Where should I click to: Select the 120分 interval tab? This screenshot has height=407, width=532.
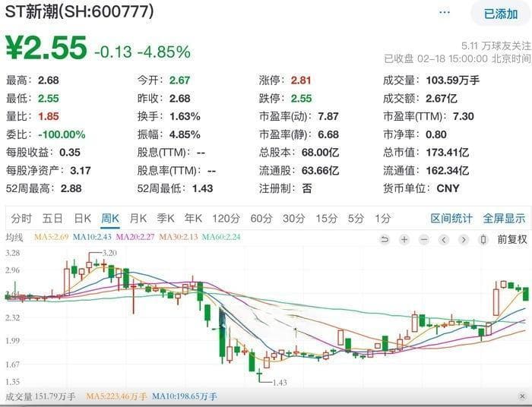pyautogui.click(x=226, y=219)
